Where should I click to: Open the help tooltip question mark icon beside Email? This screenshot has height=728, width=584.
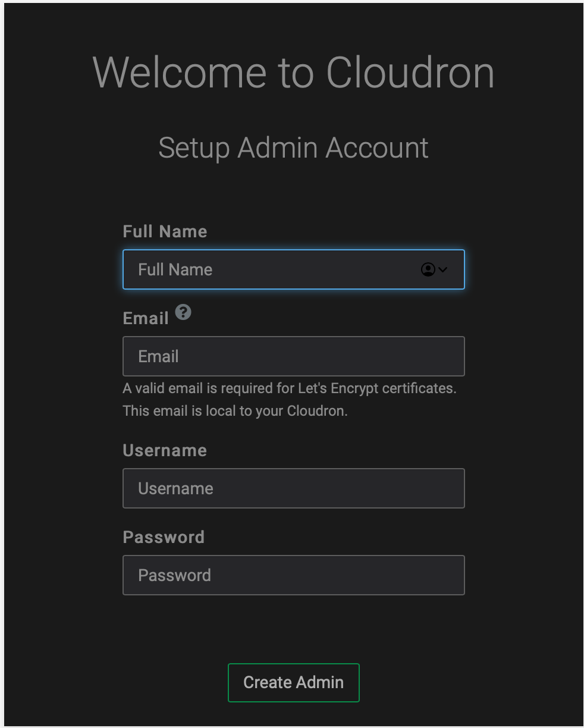click(183, 312)
